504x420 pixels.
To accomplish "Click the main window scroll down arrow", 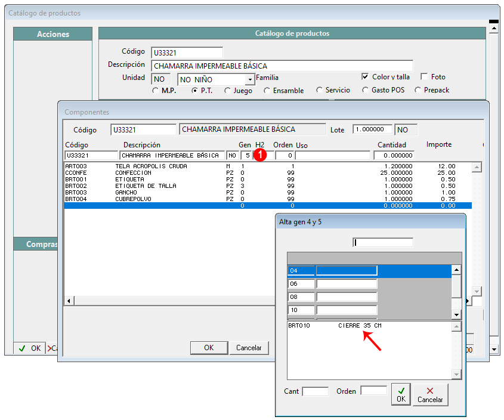I will click(x=494, y=349).
